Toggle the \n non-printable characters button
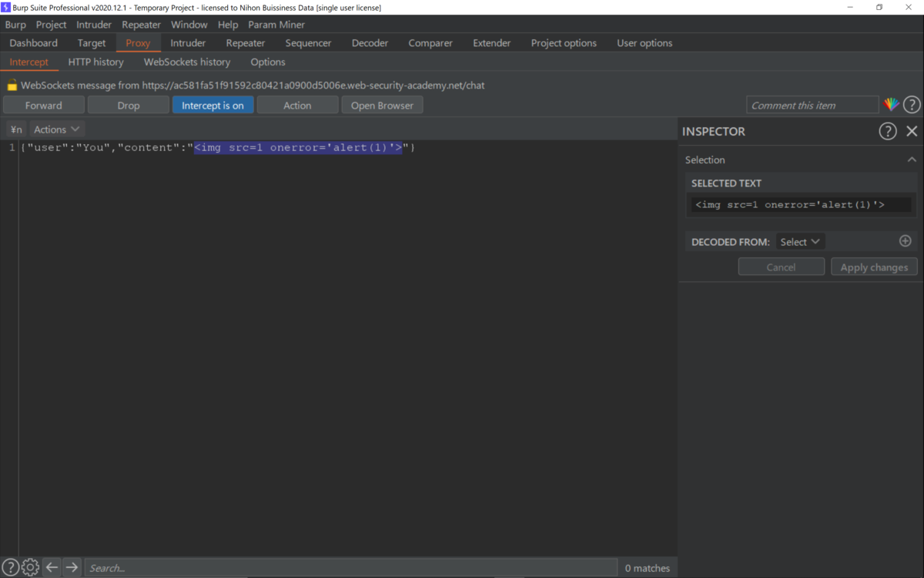This screenshot has height=578, width=924. pyautogui.click(x=16, y=129)
